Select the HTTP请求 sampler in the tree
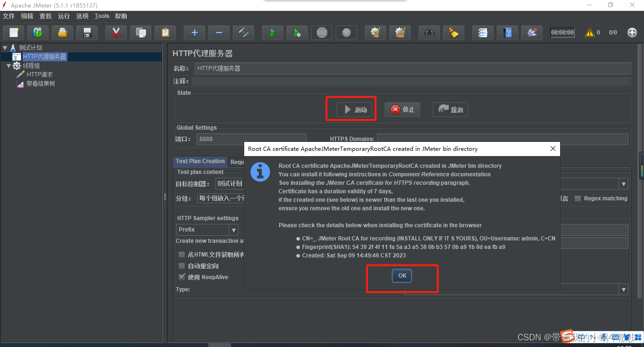 [40, 74]
